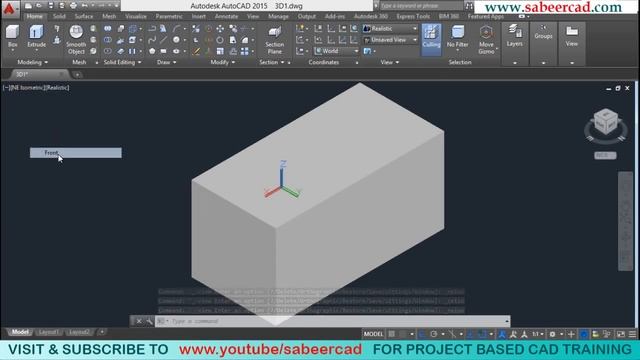Click the keyword search field in the title bar
The width and height of the screenshot is (640, 360).
pyautogui.click(x=422, y=6)
